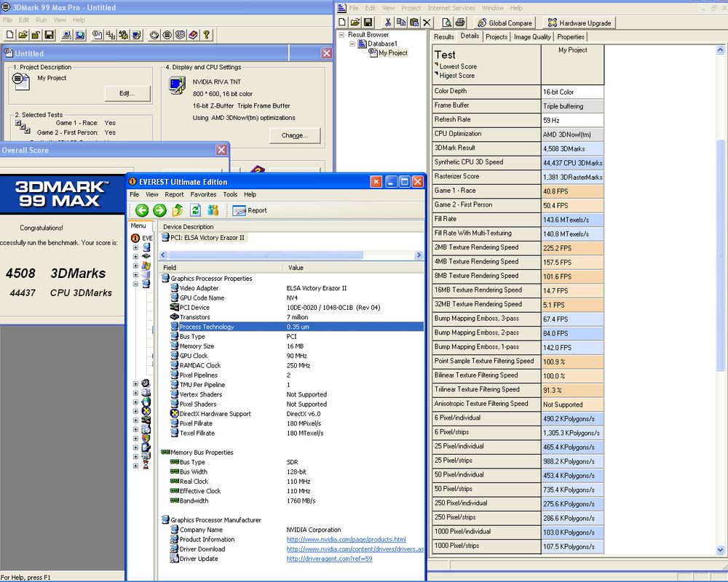Click Value column header in EVEREST
728x582 pixels.
pos(353,267)
